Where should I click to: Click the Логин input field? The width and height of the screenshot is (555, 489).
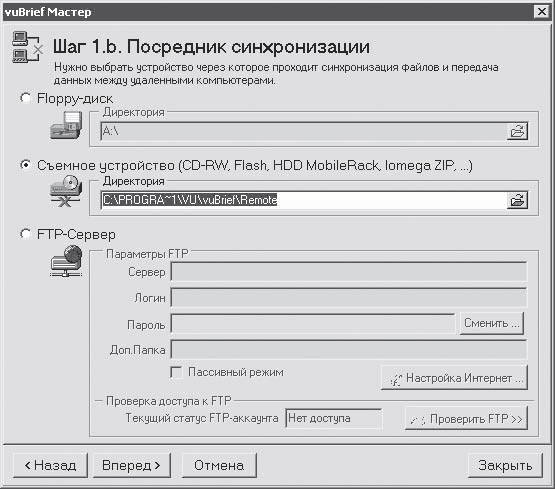349,297
